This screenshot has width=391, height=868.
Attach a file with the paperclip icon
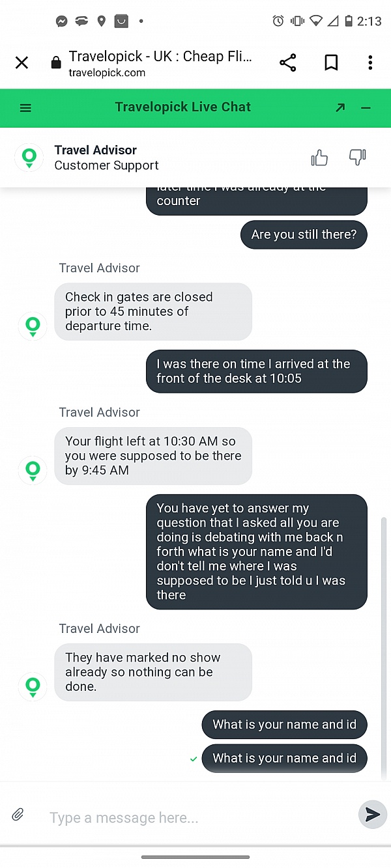point(18,814)
